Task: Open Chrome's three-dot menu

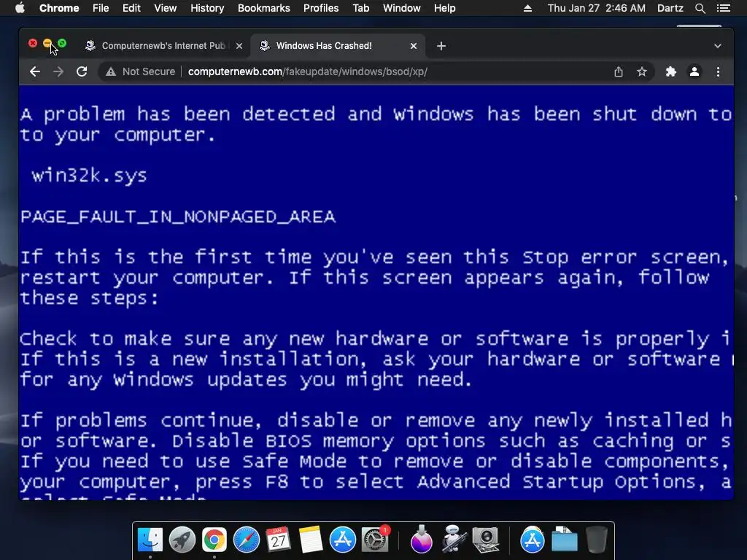Action: pos(718,71)
